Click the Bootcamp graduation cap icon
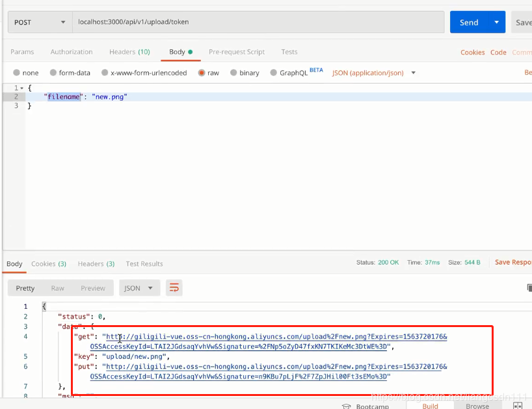The width and height of the screenshot is (532, 409). 346,406
